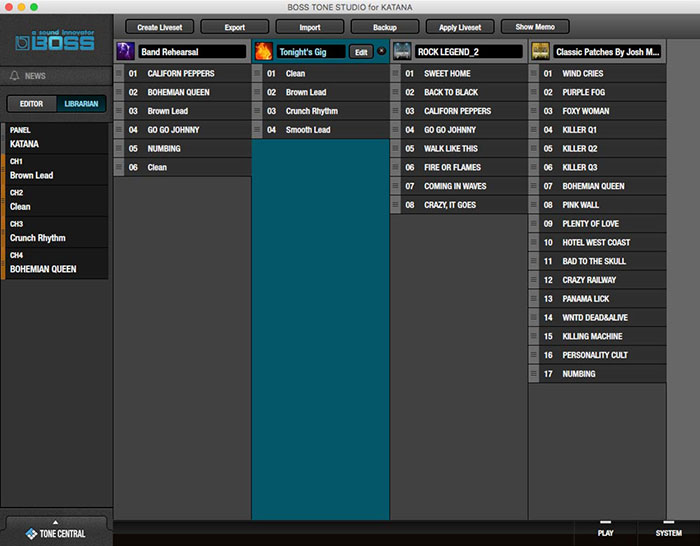Click the Backup button
This screenshot has height=546, width=700.
[385, 27]
